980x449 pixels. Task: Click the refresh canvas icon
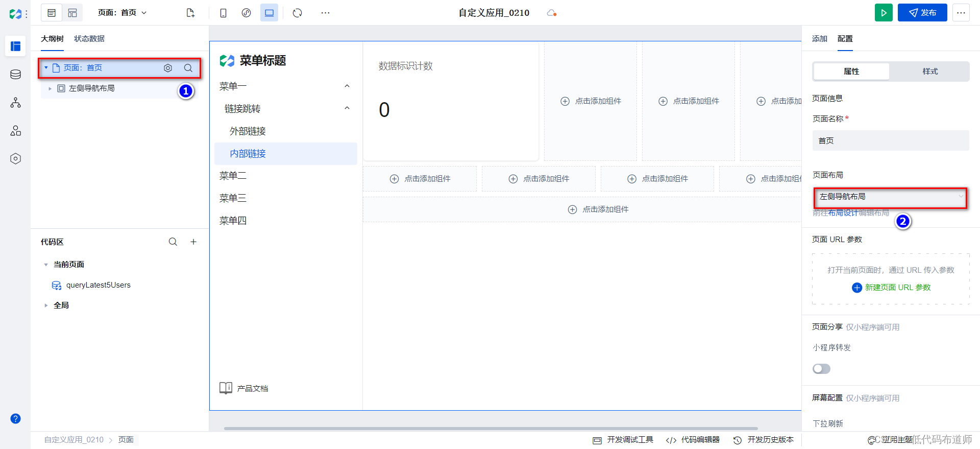click(298, 13)
